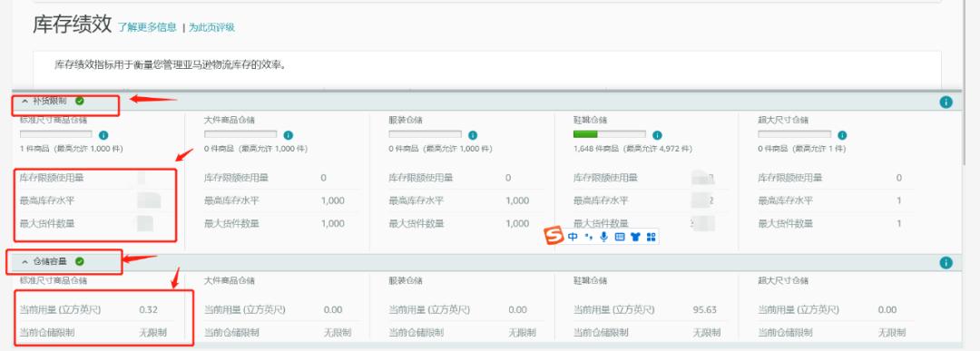Click the 当前用量 value 0.32

(148, 310)
